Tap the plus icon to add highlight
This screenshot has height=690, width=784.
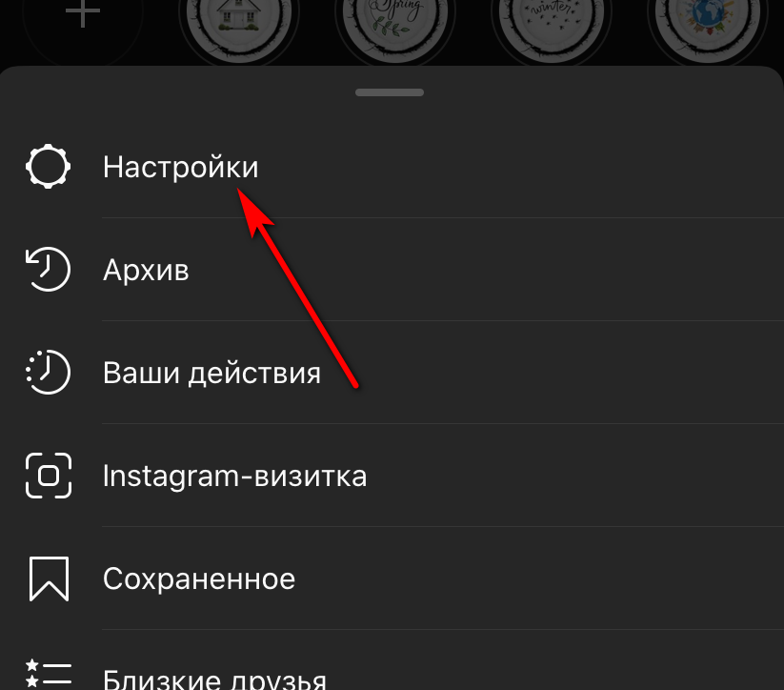(x=83, y=12)
